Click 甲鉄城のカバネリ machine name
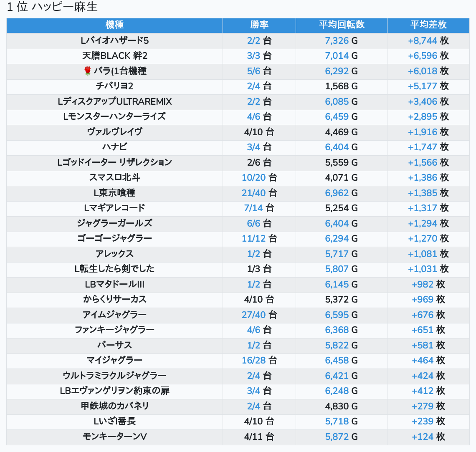The width and height of the screenshot is (476, 452). tap(114, 406)
